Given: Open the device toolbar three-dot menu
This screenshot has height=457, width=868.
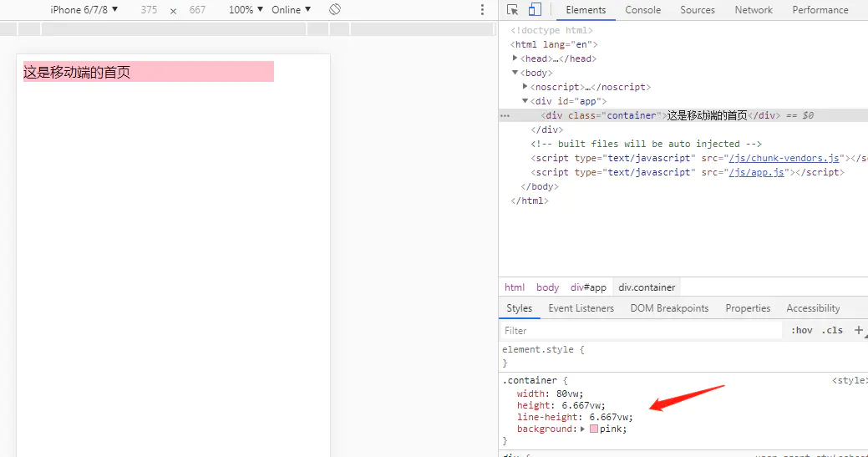Looking at the screenshot, I should 482,9.
